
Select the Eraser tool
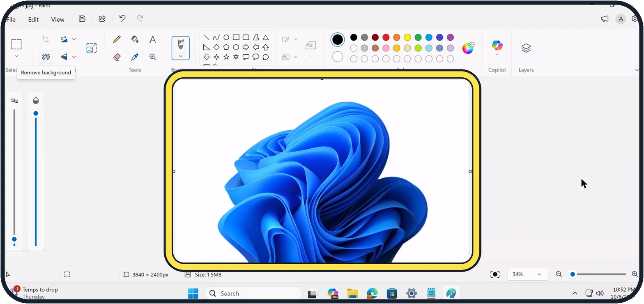point(117,57)
